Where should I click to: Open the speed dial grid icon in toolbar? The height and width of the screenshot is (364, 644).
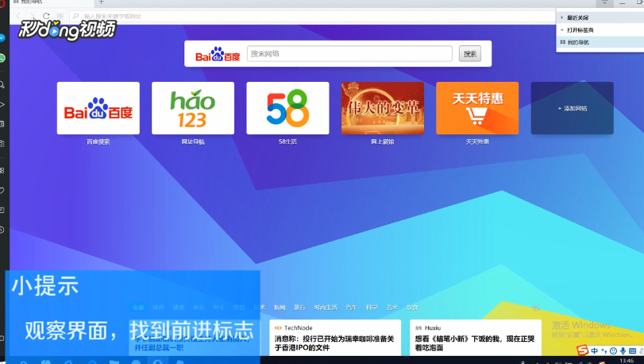click(60, 16)
